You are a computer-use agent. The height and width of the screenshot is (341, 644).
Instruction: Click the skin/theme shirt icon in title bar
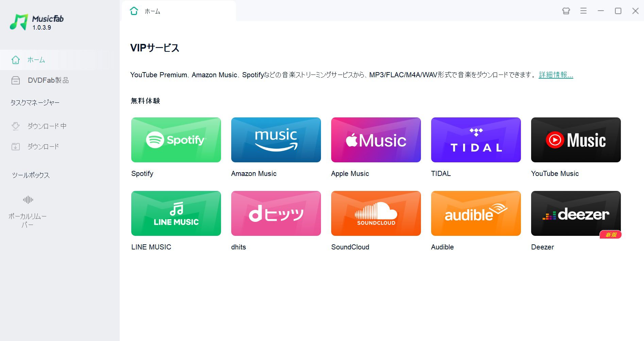(x=566, y=11)
